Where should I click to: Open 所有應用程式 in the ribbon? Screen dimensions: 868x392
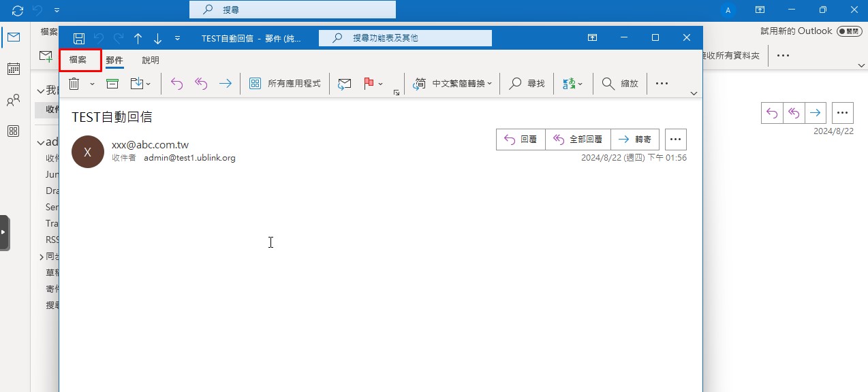[x=285, y=84]
